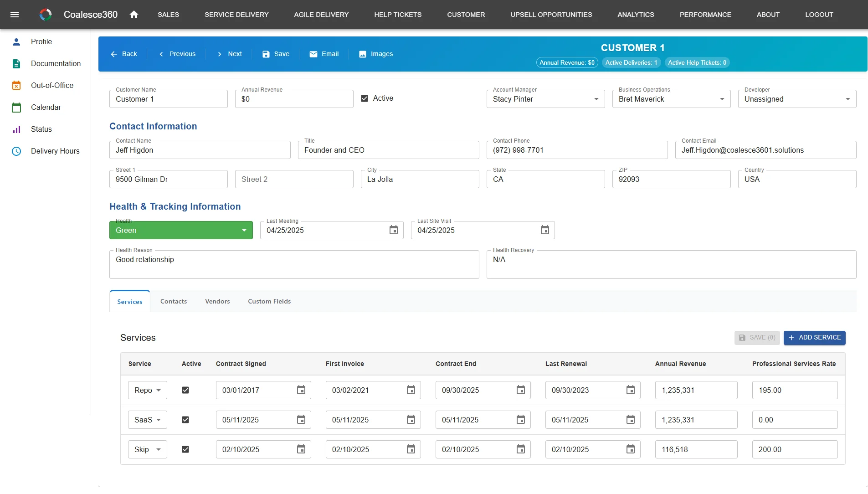Go to the Next customer
The image size is (868, 494).
[x=229, y=54]
